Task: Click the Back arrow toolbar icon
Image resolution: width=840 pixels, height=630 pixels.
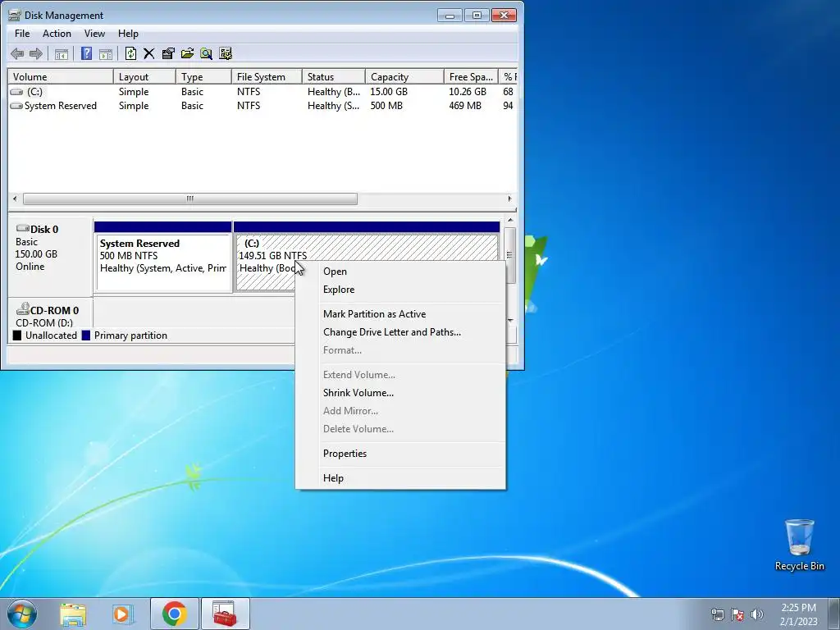Action: (x=17, y=53)
